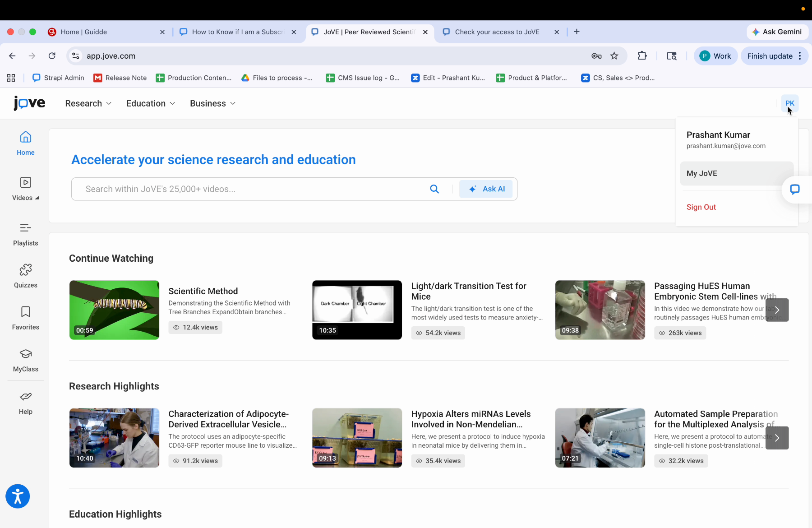812x528 pixels.
Task: Open Playlists from the sidebar
Action: tap(26, 228)
